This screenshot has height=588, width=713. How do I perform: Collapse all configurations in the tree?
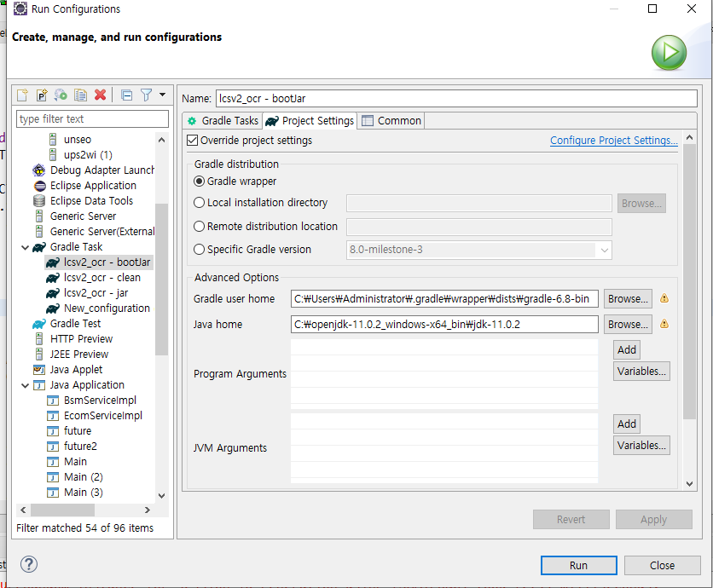[126, 95]
